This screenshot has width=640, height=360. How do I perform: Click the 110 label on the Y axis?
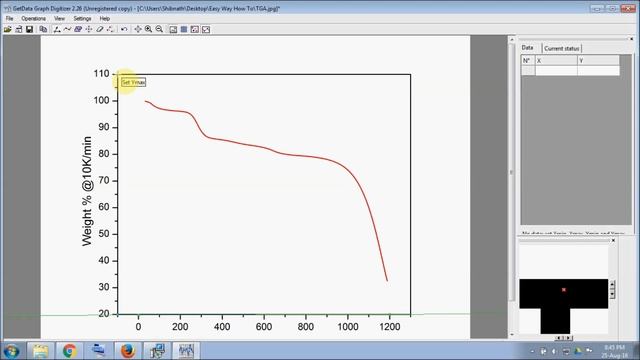pyautogui.click(x=101, y=74)
